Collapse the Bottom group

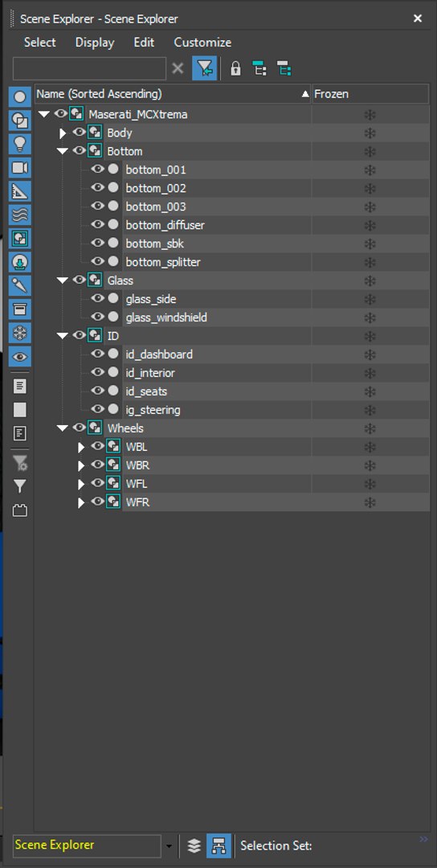coord(63,151)
